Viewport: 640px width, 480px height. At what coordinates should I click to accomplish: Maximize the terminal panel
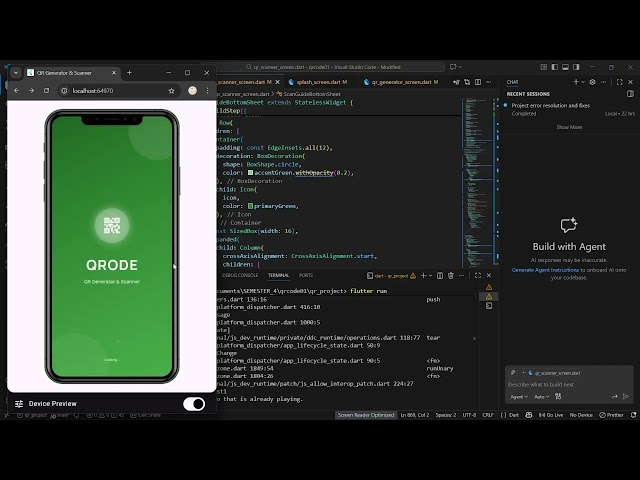click(x=478, y=276)
